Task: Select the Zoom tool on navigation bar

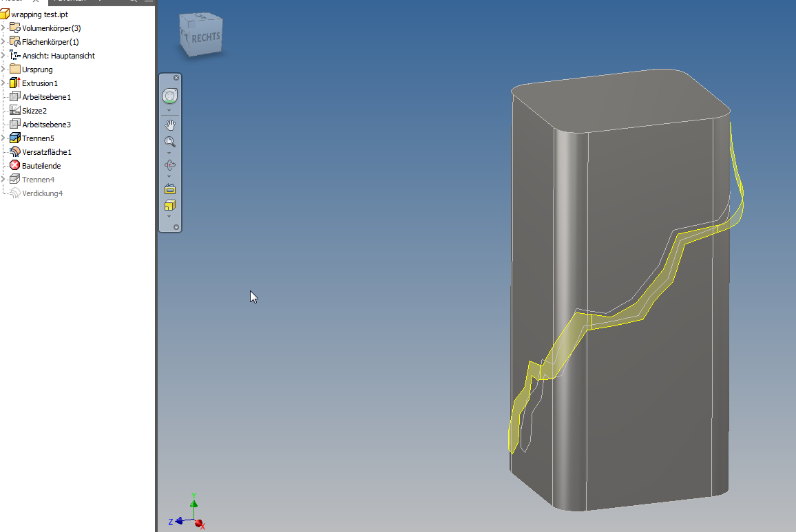Action: 169,142
